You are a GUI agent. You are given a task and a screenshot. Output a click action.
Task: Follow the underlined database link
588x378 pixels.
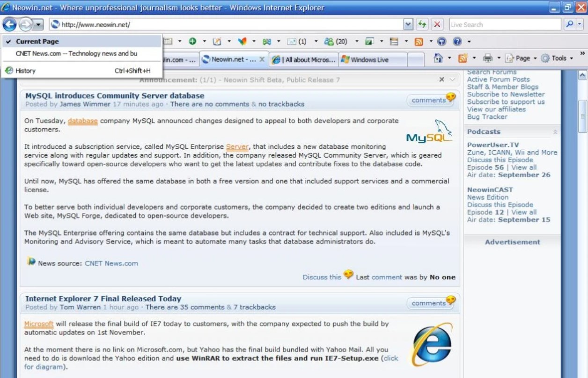83,121
